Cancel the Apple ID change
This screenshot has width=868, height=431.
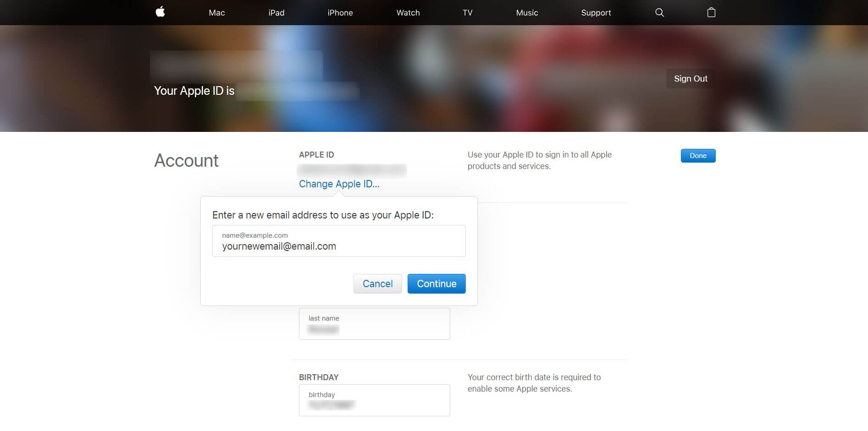click(377, 284)
